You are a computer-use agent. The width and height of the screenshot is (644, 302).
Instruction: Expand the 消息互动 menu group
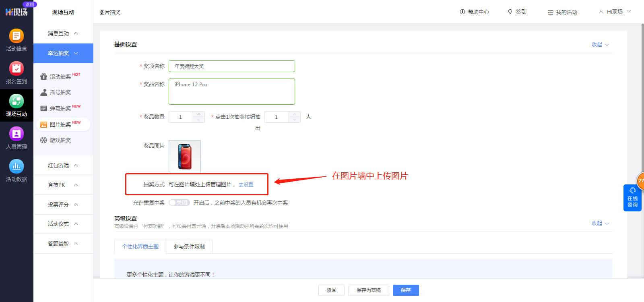(63, 33)
